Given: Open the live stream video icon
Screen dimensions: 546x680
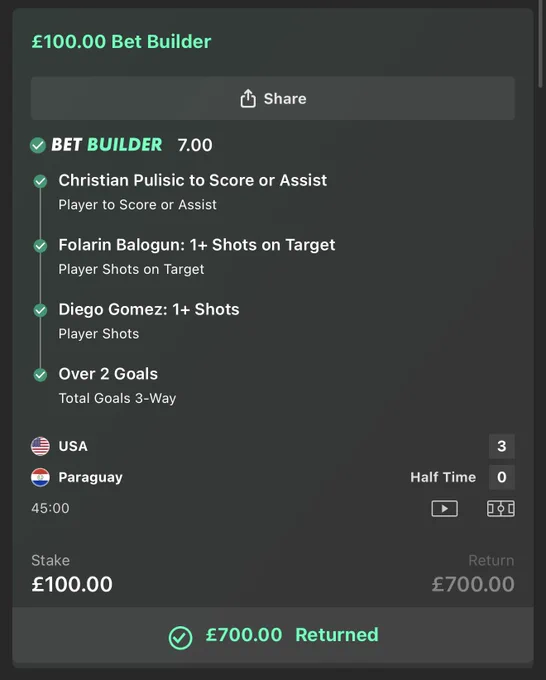Looking at the screenshot, I should 445,508.
